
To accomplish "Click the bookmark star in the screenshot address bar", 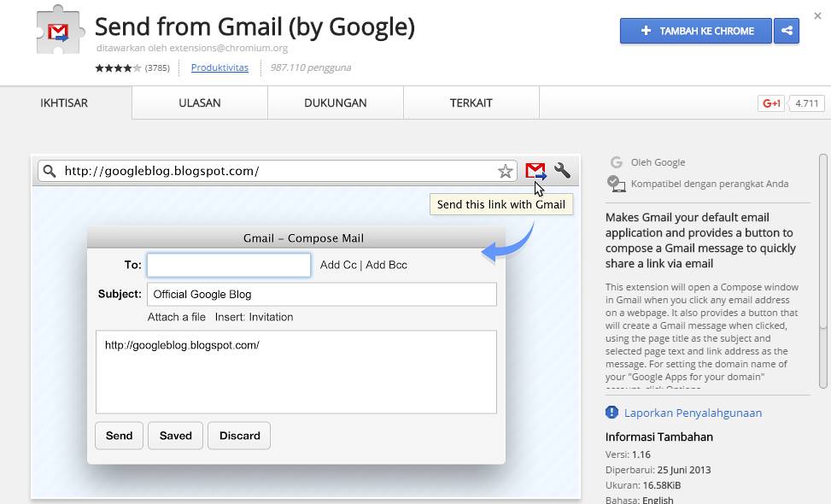I will tap(505, 171).
